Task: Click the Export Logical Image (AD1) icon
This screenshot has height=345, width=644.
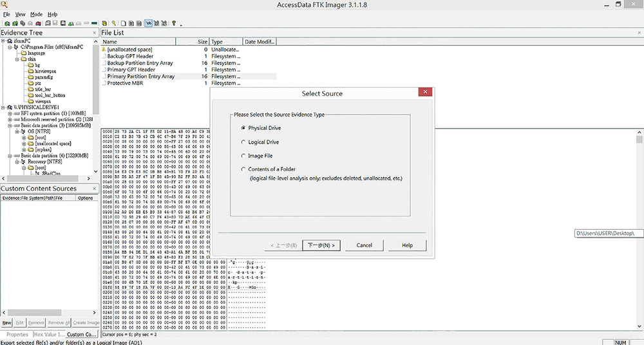Action: [x=63, y=23]
